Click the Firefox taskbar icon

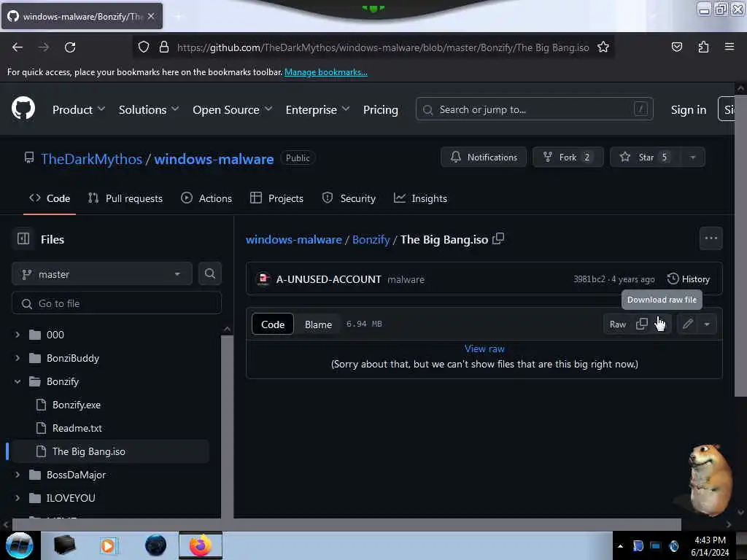coord(201,545)
